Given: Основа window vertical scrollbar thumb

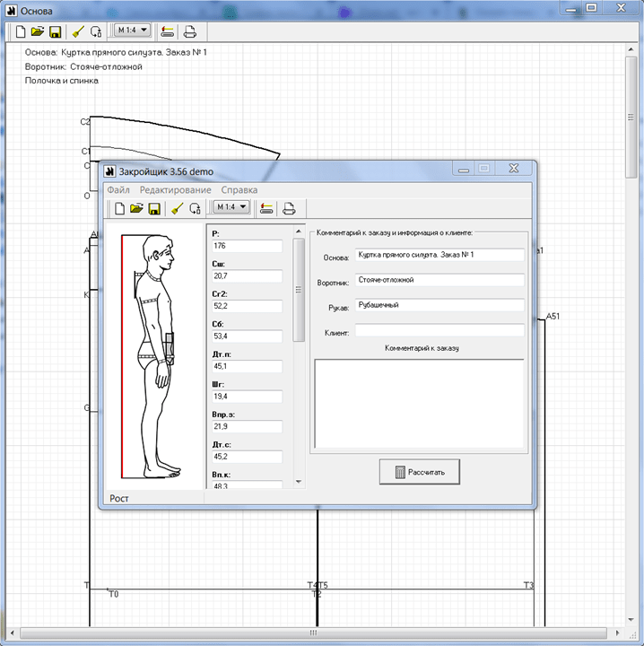Looking at the screenshot, I should coord(631,118).
